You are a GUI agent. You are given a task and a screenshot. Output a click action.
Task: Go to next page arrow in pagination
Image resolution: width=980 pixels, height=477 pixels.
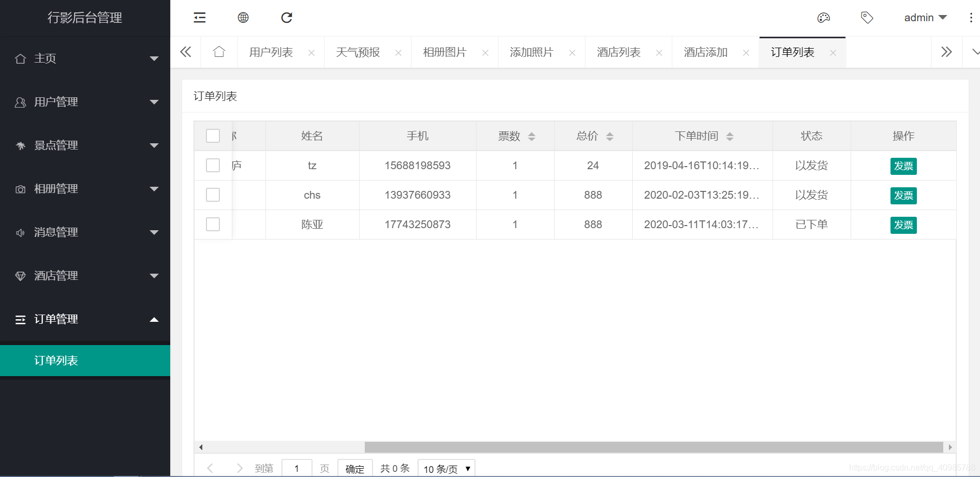click(239, 468)
